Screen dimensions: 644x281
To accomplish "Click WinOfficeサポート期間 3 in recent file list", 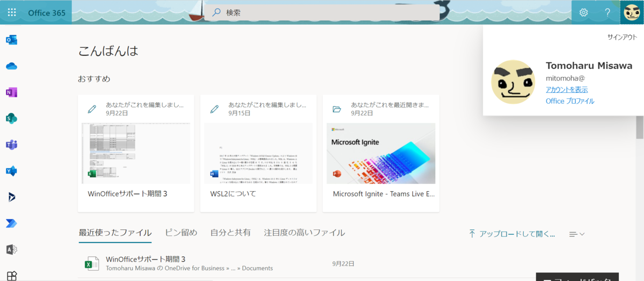I will [x=145, y=259].
